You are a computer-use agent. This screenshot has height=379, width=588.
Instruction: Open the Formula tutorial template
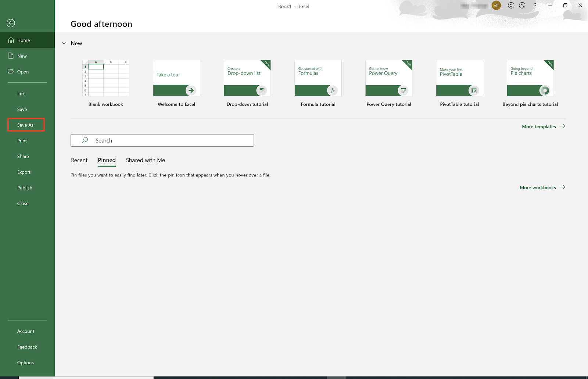tap(318, 78)
